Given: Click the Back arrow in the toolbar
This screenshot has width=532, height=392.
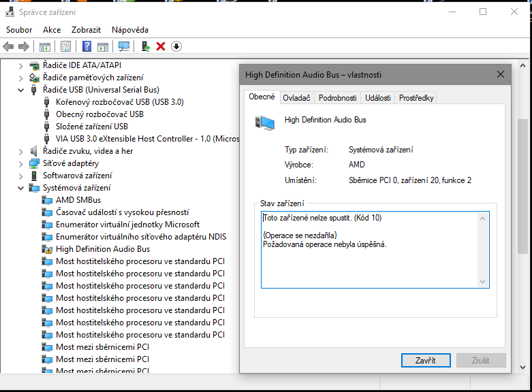Looking at the screenshot, I should click(8, 46).
